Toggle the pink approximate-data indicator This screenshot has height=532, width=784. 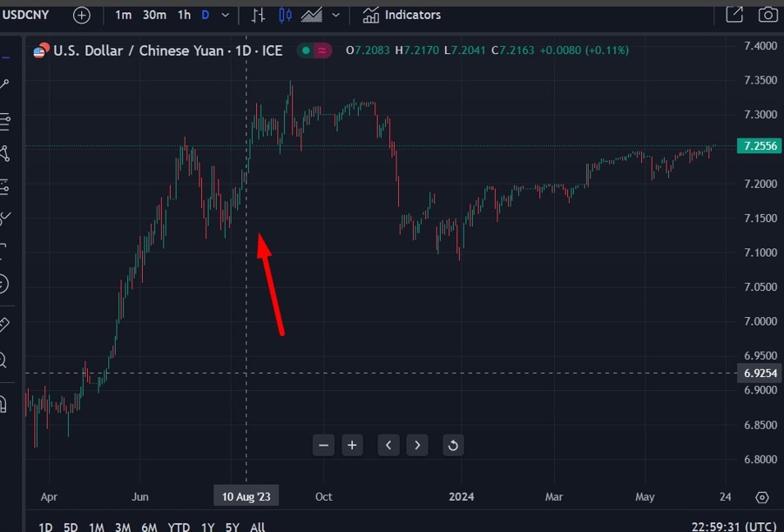click(322, 51)
